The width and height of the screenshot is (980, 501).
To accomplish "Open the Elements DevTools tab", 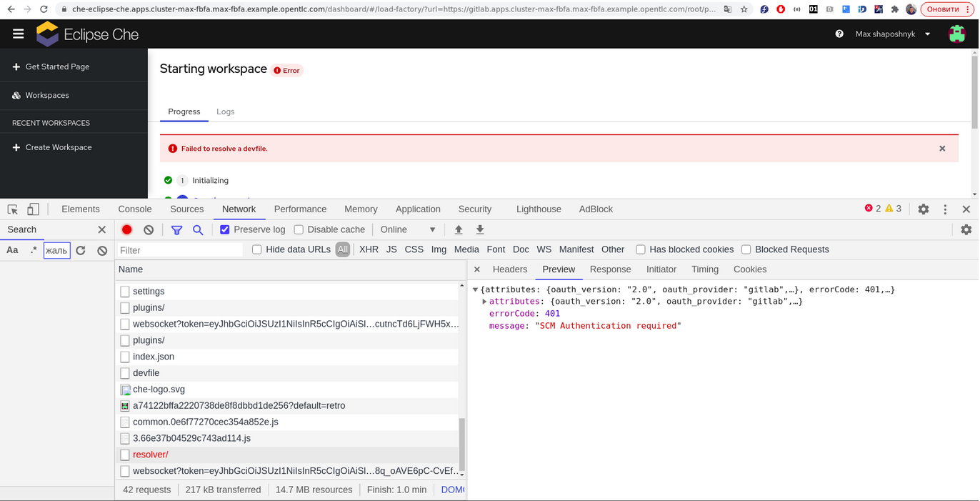I will tap(81, 209).
